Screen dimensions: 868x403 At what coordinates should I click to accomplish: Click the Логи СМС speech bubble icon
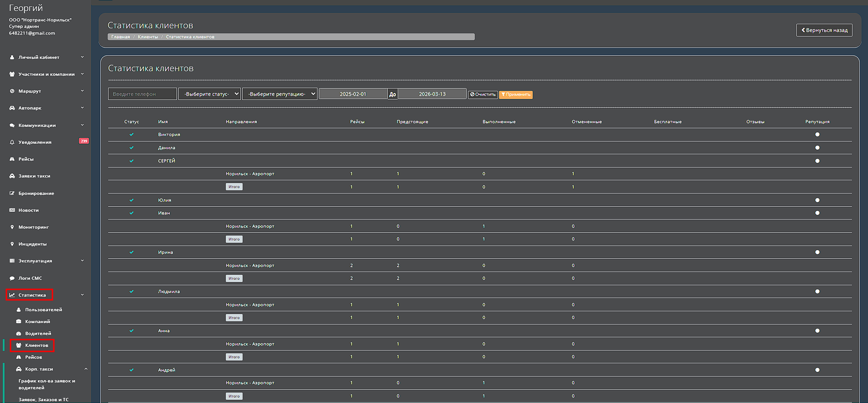[x=12, y=278]
